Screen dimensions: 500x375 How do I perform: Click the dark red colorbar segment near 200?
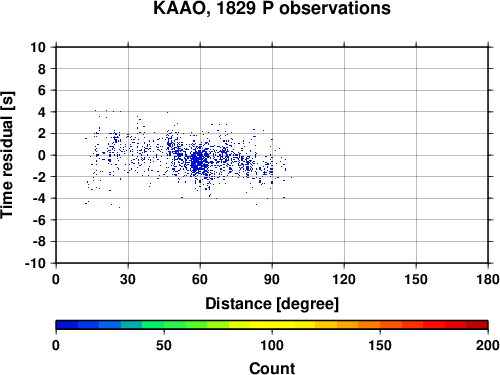pyautogui.click(x=477, y=325)
